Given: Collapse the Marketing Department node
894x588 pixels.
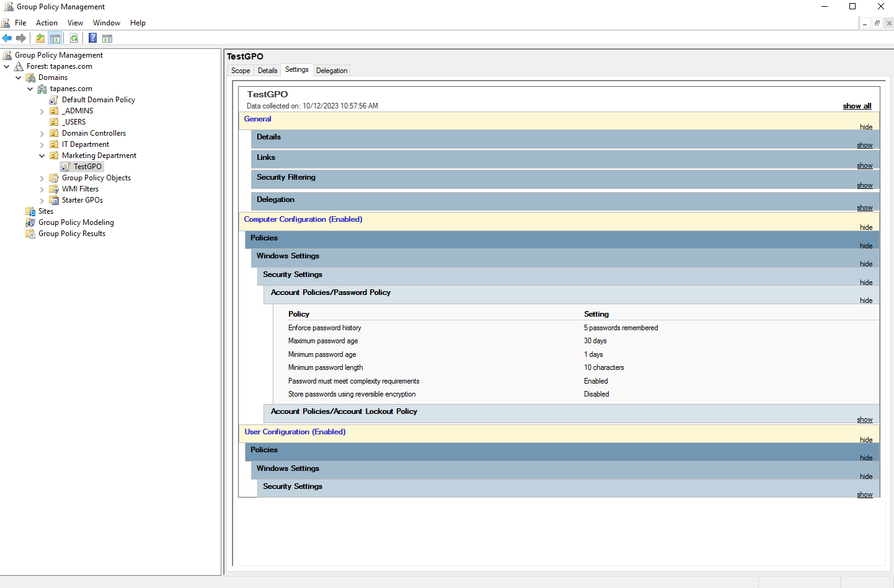Looking at the screenshot, I should (42, 156).
